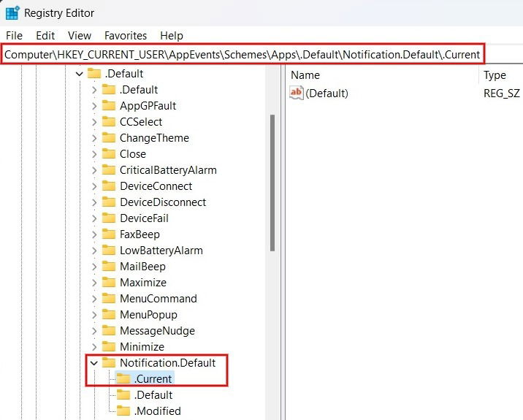The width and height of the screenshot is (523, 420).
Task: Open the Edit menu
Action: 45,35
